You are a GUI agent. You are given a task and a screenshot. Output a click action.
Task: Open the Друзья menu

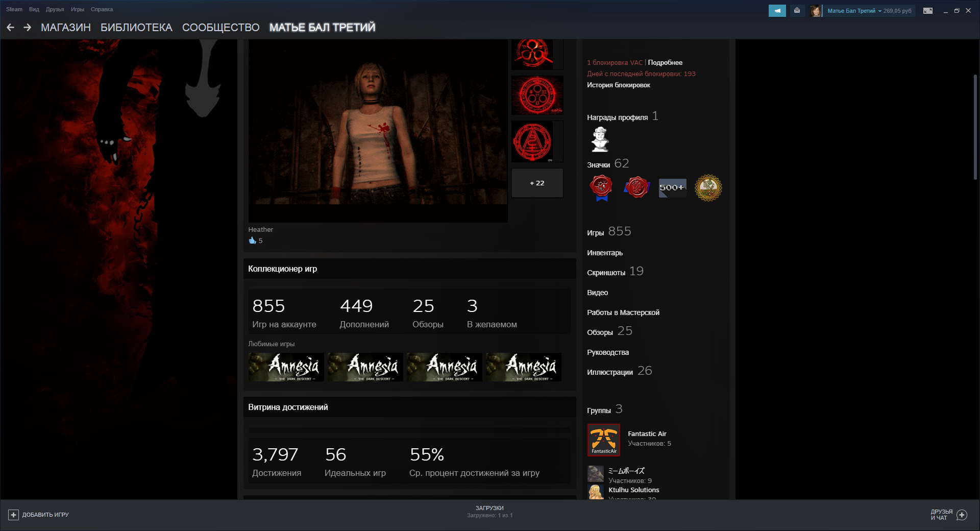click(55, 9)
